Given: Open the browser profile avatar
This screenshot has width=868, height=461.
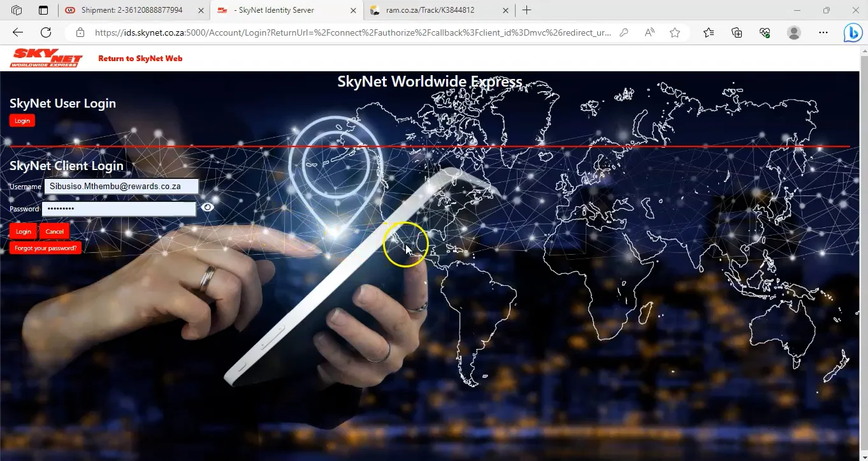Looking at the screenshot, I should pyautogui.click(x=794, y=32).
